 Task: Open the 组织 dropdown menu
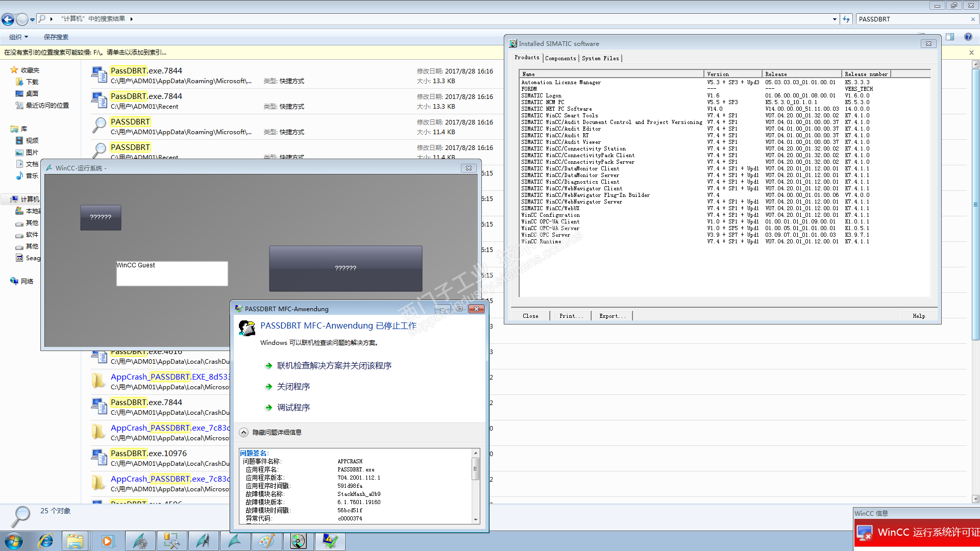18,37
